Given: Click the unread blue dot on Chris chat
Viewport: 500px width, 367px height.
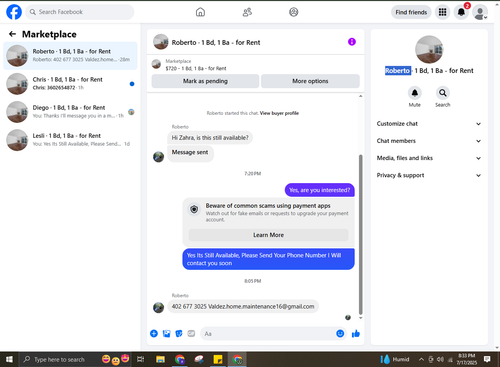Looking at the screenshot, I should [132, 84].
